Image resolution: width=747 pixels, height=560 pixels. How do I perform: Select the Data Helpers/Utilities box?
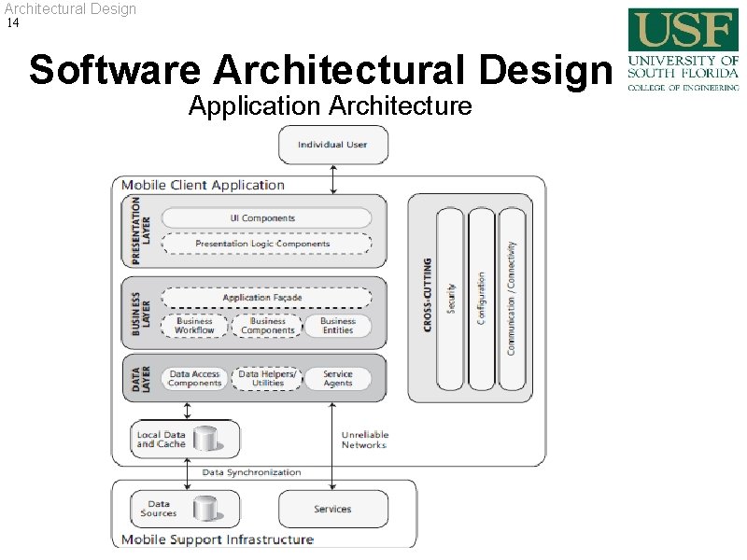click(x=267, y=379)
